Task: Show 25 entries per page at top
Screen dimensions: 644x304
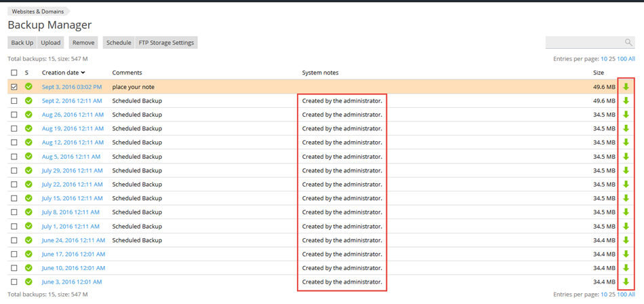Action: tap(612, 59)
